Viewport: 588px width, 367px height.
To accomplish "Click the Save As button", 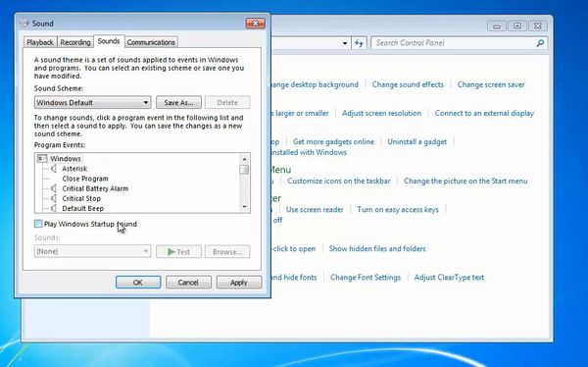I will [x=178, y=103].
